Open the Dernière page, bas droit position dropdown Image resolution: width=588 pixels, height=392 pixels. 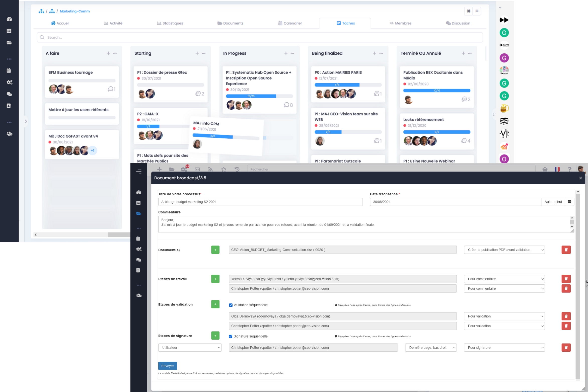[x=431, y=347]
